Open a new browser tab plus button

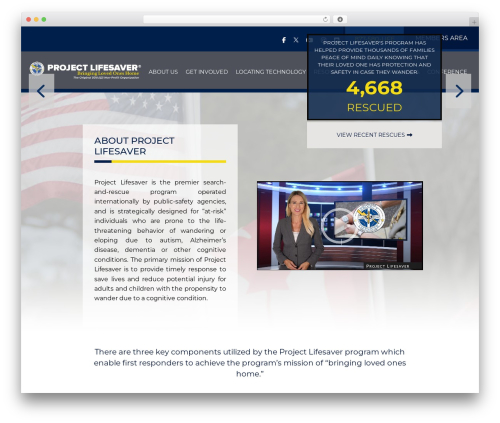(x=474, y=22)
